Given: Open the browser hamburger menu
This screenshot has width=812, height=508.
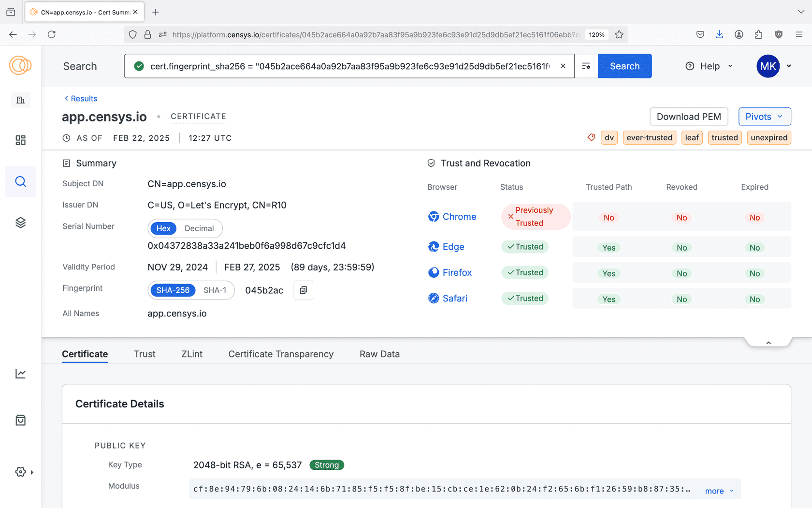Looking at the screenshot, I should (799, 34).
